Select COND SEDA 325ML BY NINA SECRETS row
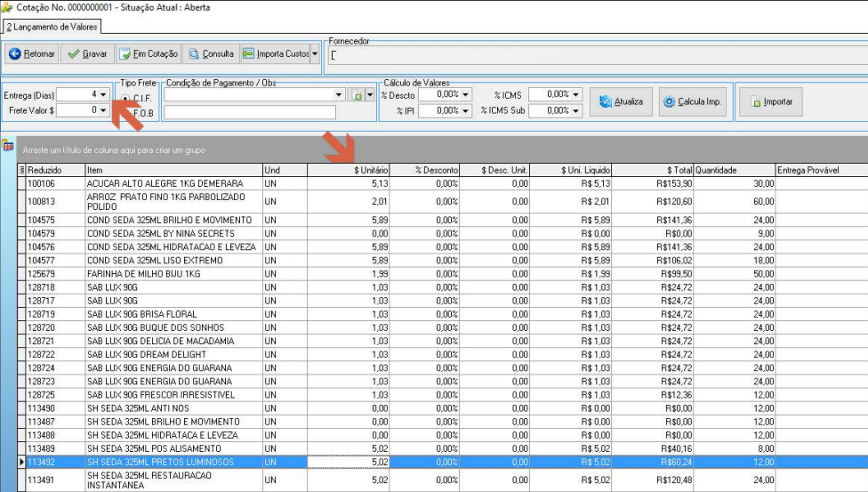 coord(442,233)
